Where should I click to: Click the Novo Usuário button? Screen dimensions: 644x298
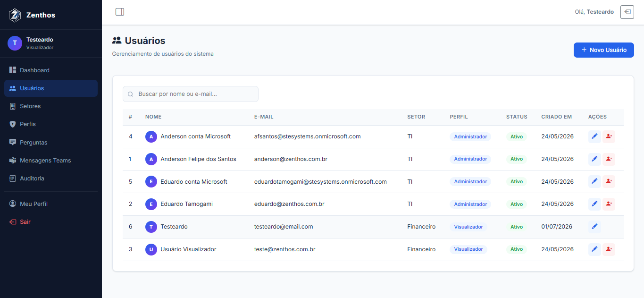tap(603, 50)
